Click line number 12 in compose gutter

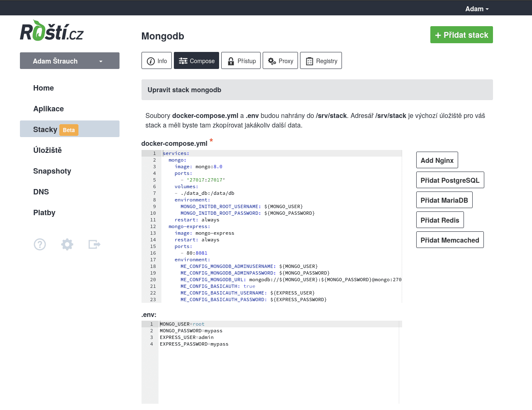[x=153, y=226]
